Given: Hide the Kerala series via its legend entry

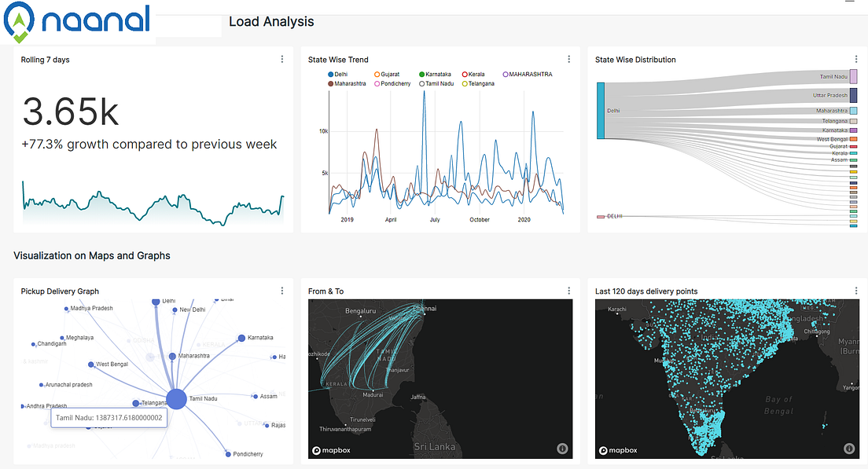Looking at the screenshot, I should [474, 74].
